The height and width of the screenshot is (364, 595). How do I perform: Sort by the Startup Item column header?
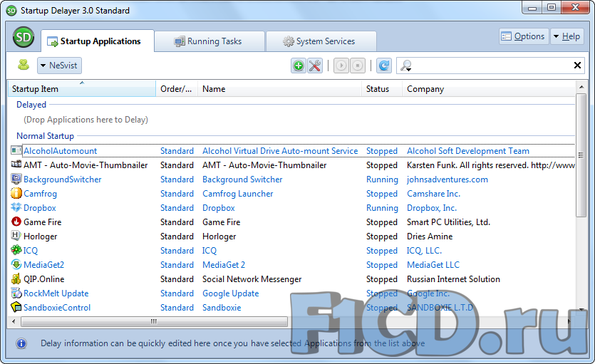[x=81, y=89]
